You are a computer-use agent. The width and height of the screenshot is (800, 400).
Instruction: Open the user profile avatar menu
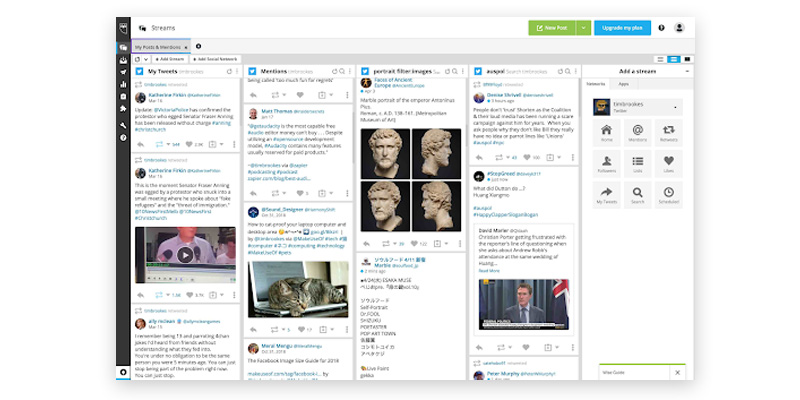point(680,28)
